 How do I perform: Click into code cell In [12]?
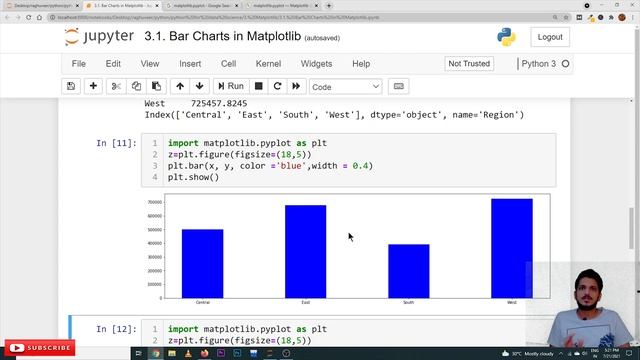tap(349, 334)
